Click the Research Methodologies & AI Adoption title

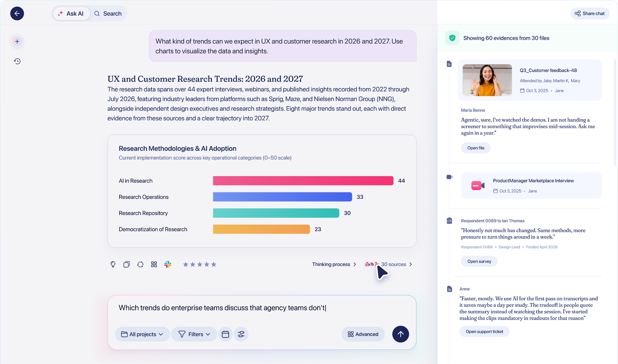pyautogui.click(x=177, y=148)
